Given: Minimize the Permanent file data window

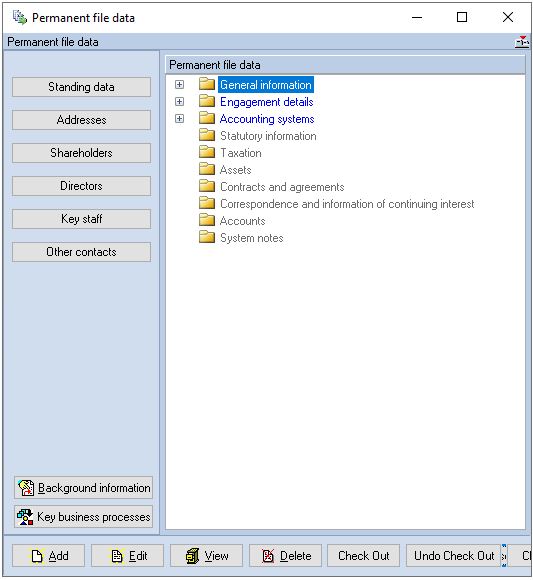Looking at the screenshot, I should coord(417,17).
